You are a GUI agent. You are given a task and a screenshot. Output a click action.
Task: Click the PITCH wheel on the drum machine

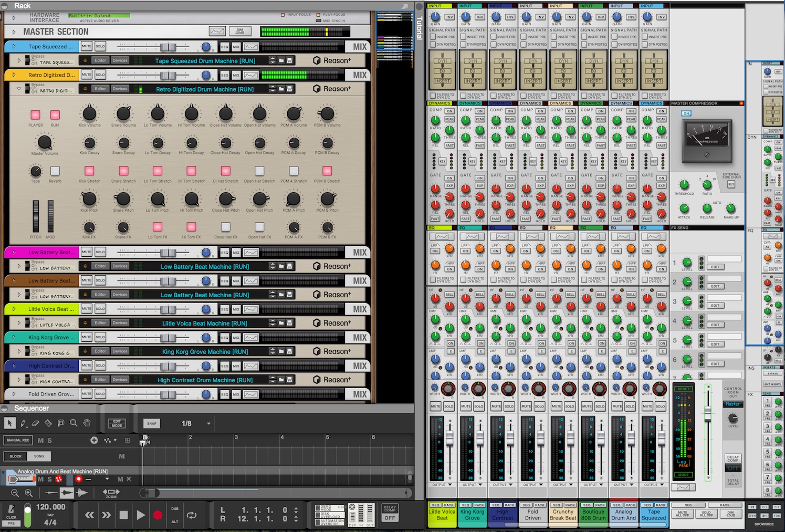[36, 216]
